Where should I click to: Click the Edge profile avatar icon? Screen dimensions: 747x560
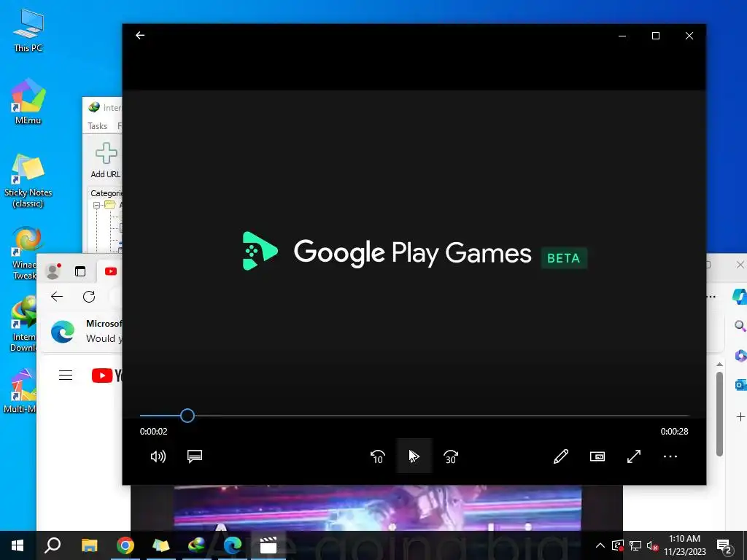tap(53, 271)
